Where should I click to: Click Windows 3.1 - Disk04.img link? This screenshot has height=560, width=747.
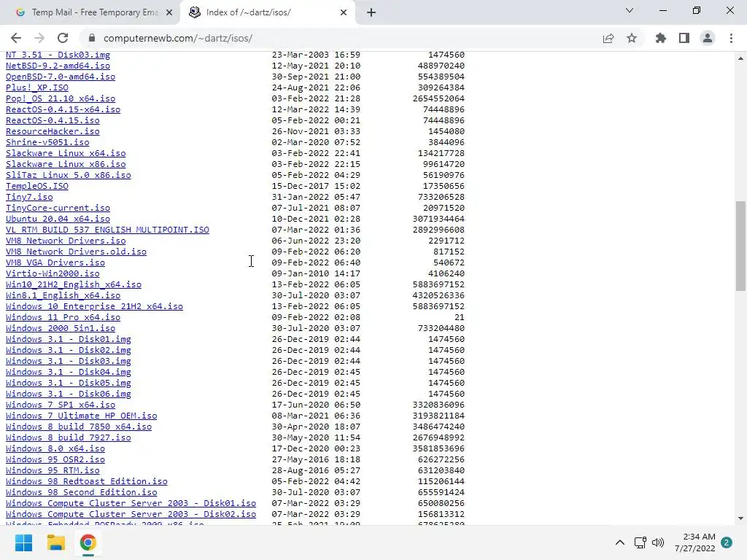coord(68,373)
